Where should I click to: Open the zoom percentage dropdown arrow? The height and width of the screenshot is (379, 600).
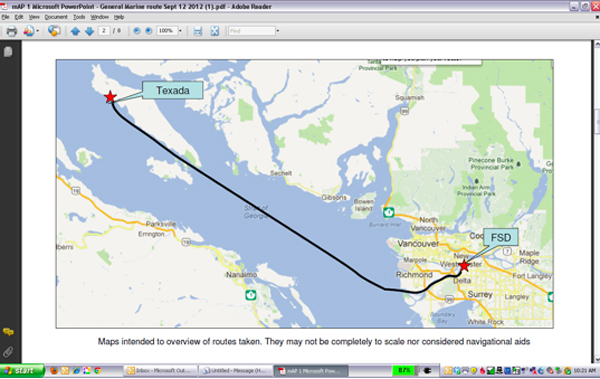click(180, 31)
